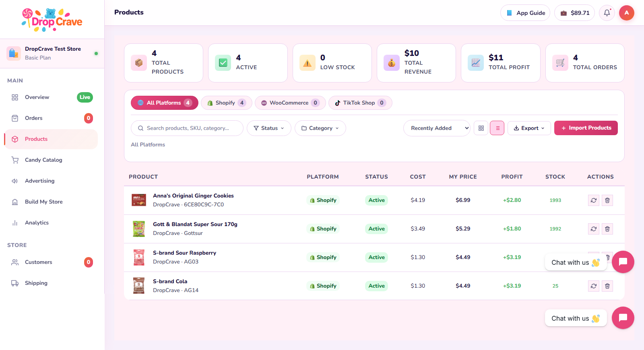
Task: Sync the Anna's Original Ginger Cookies product
Action: pyautogui.click(x=594, y=200)
